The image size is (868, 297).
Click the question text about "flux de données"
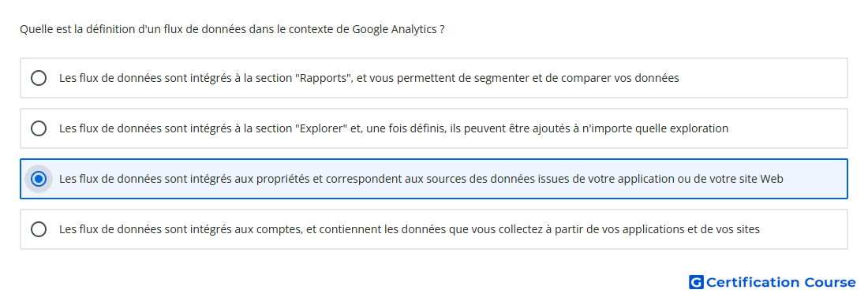pyautogui.click(x=232, y=29)
